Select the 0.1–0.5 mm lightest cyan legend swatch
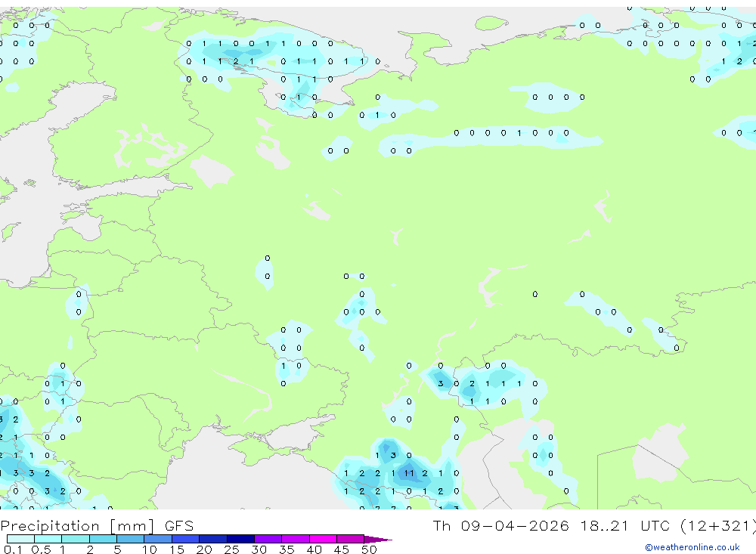Image resolution: width=756 pixels, height=554 pixels. (20, 539)
